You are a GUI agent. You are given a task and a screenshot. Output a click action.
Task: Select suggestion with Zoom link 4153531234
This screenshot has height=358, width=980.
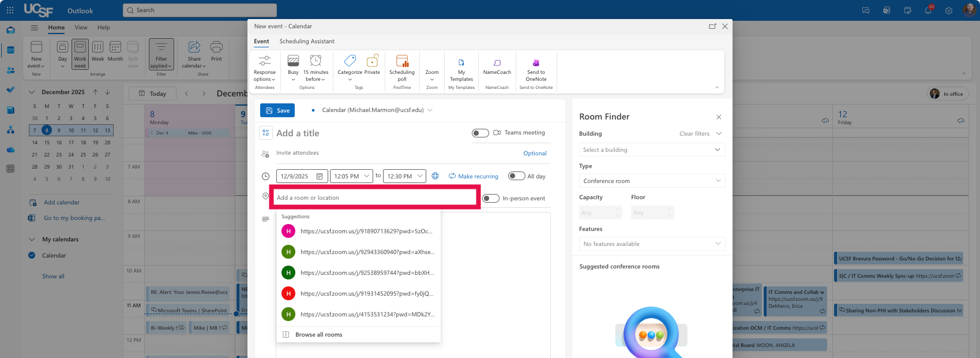pos(359,314)
